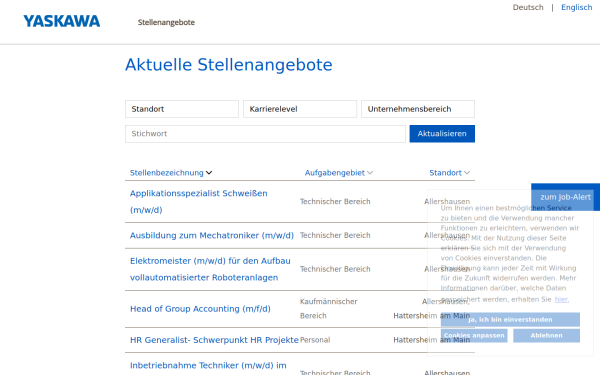Click the zum Job-Alert button

[565, 197]
